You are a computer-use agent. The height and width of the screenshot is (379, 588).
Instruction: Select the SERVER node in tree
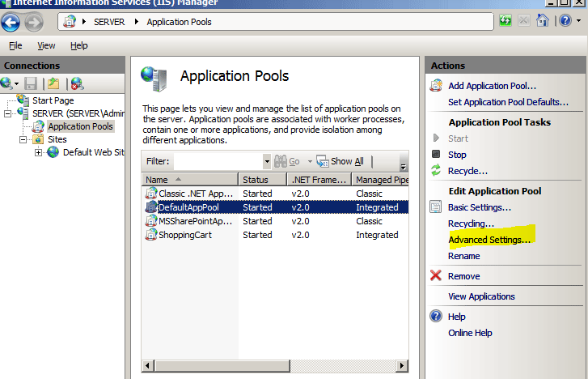(78, 113)
